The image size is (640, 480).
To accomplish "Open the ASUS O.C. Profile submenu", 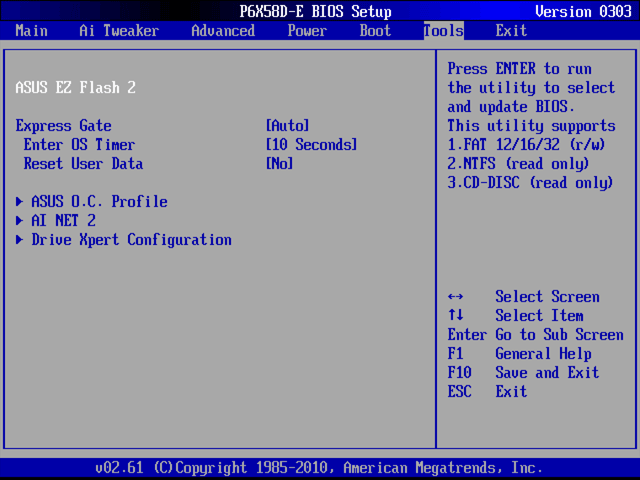I will [99, 202].
